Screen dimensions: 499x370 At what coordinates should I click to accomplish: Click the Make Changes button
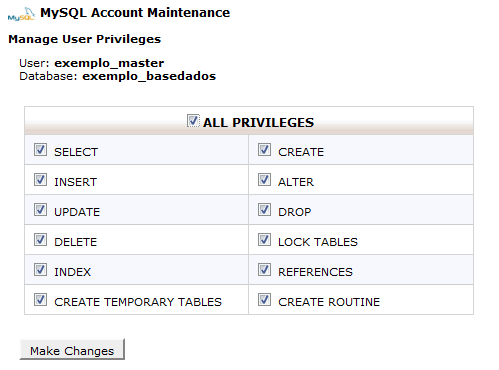tap(72, 349)
